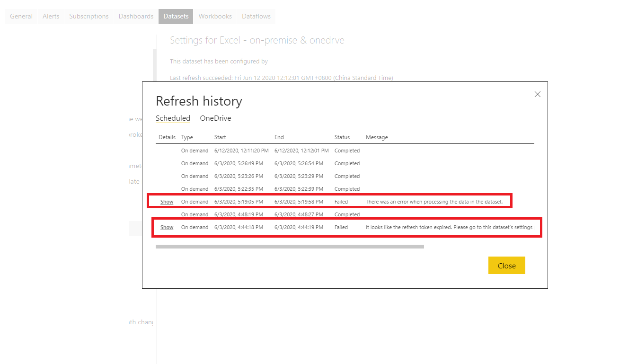The image size is (628, 364).
Task: Click the Failed status of the 5:19:05 PM refresh
Action: [341, 202]
